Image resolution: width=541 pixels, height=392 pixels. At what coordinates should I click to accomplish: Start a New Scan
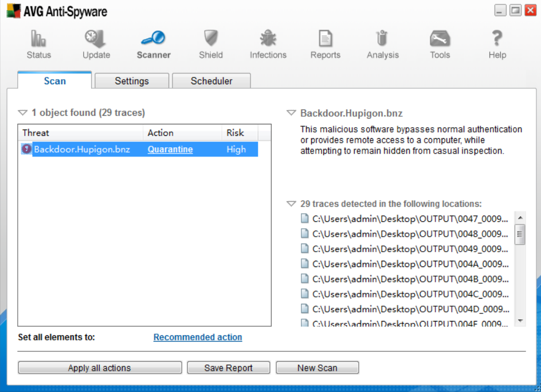317,368
